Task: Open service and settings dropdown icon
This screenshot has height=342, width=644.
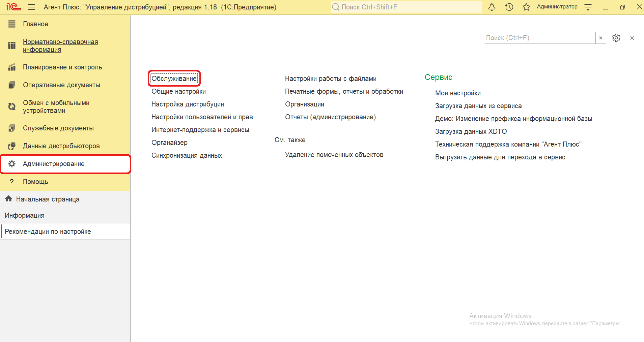Action: coord(588,7)
